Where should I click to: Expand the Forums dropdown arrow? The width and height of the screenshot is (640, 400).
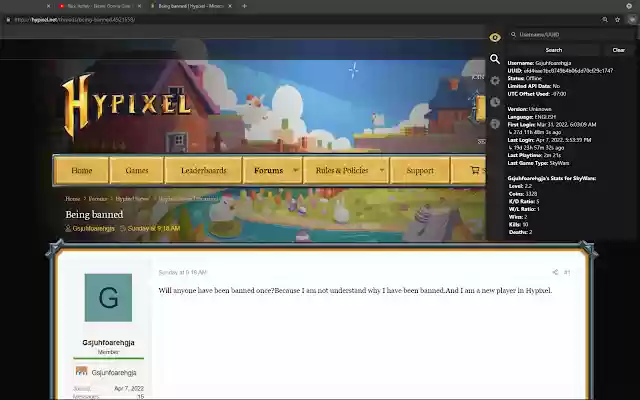(x=296, y=170)
